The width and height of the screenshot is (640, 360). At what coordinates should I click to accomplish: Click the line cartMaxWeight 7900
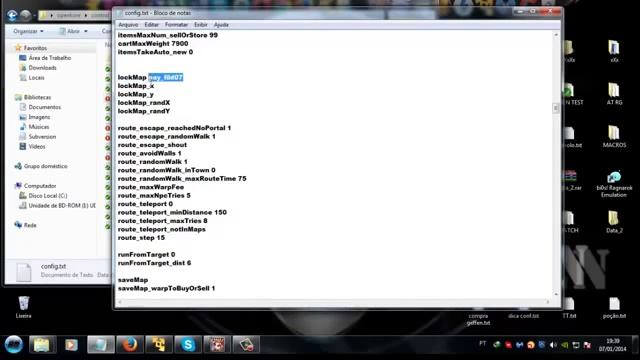(x=153, y=43)
